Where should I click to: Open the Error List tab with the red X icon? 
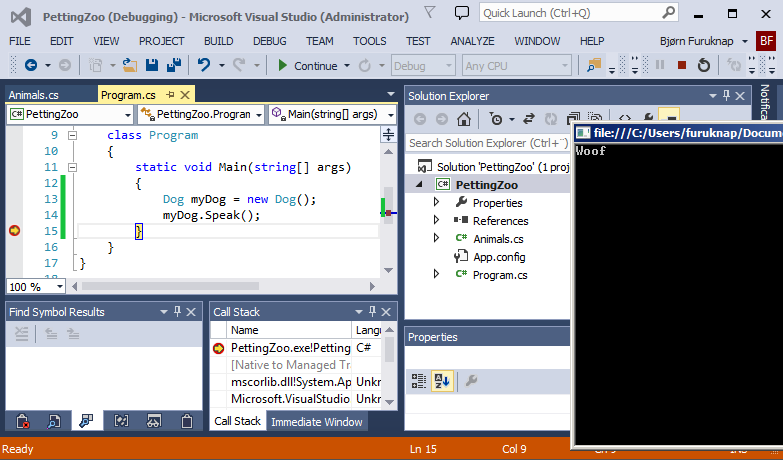pos(22,421)
